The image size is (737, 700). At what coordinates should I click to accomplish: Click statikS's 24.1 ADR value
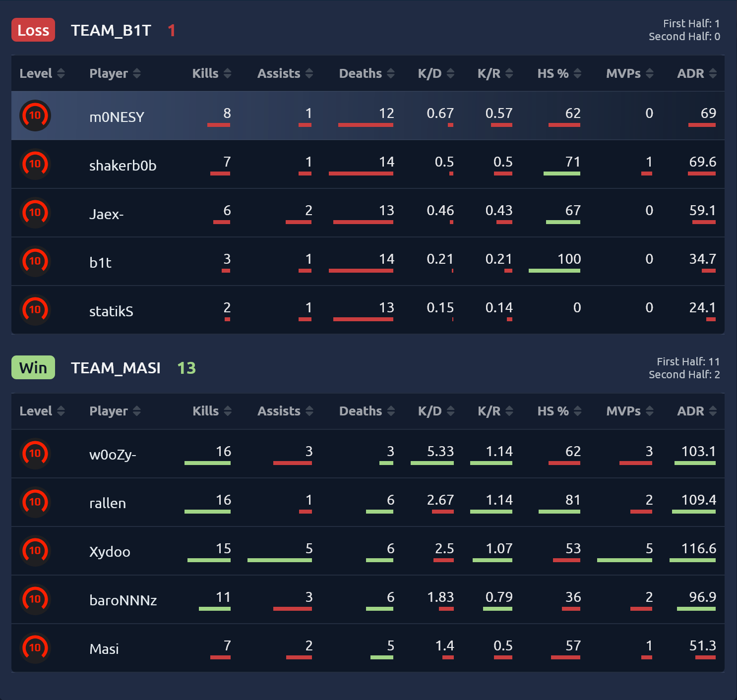(x=703, y=307)
